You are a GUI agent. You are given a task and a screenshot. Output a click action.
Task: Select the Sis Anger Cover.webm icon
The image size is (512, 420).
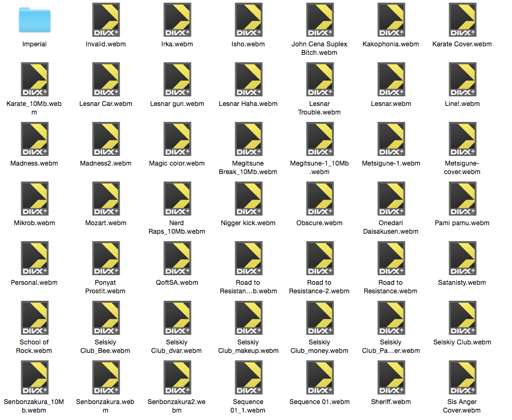click(463, 377)
